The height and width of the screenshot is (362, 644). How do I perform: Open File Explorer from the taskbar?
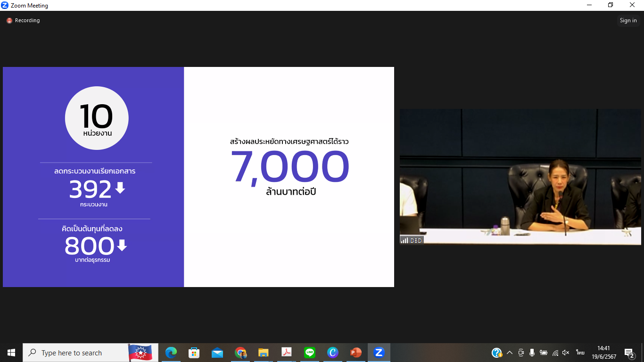coord(263,353)
